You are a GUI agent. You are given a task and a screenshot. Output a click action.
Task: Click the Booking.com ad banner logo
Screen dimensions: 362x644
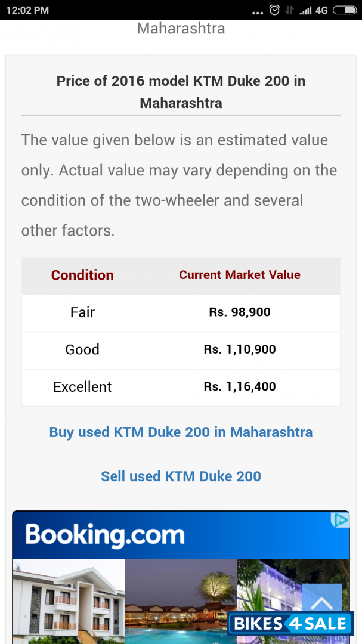point(105,535)
